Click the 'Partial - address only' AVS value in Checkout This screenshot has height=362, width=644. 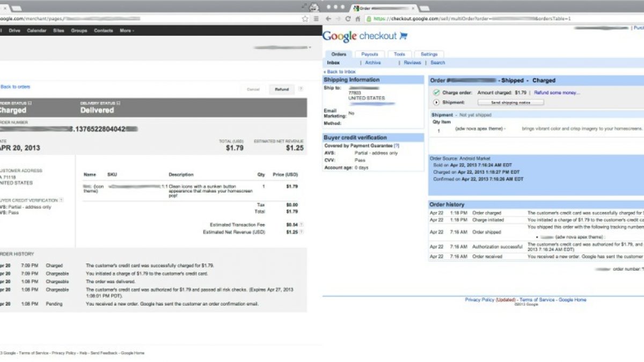pos(376,153)
